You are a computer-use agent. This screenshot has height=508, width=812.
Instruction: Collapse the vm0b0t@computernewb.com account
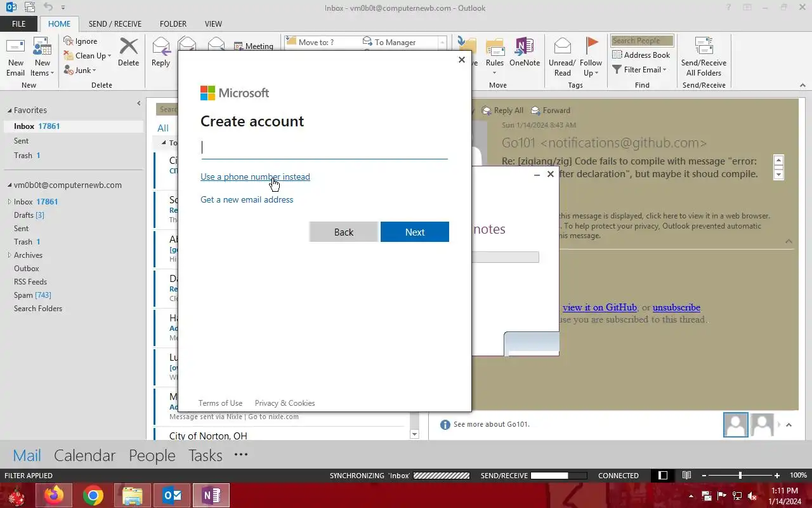(x=10, y=185)
